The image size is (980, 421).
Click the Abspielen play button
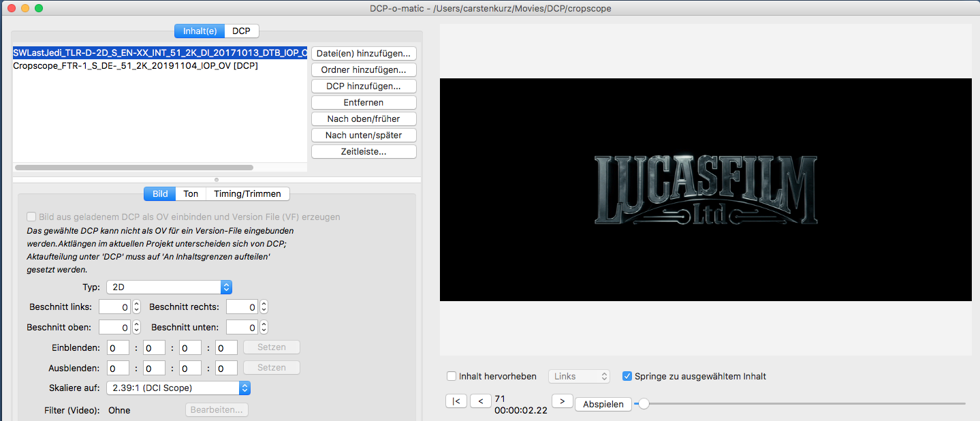tap(603, 404)
